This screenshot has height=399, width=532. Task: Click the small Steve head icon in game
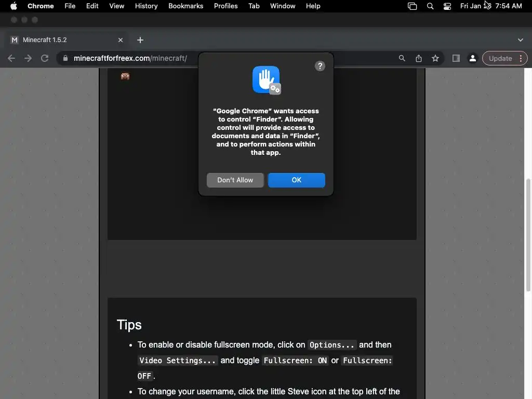[125, 76]
